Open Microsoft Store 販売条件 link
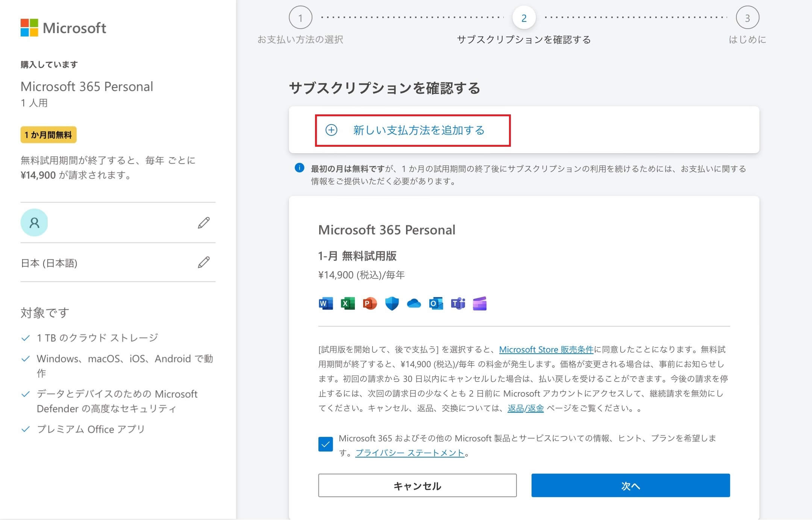This screenshot has height=520, width=812. [546, 350]
